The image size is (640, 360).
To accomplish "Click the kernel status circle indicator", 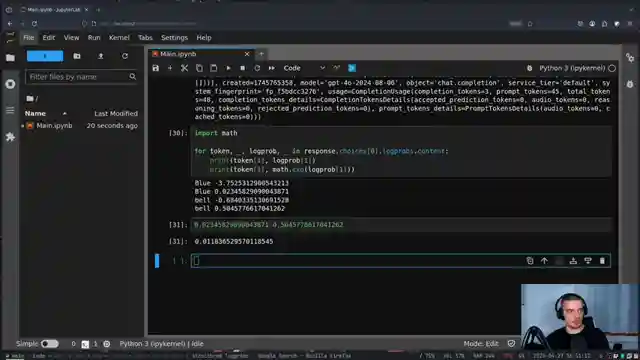I will point(612,68).
